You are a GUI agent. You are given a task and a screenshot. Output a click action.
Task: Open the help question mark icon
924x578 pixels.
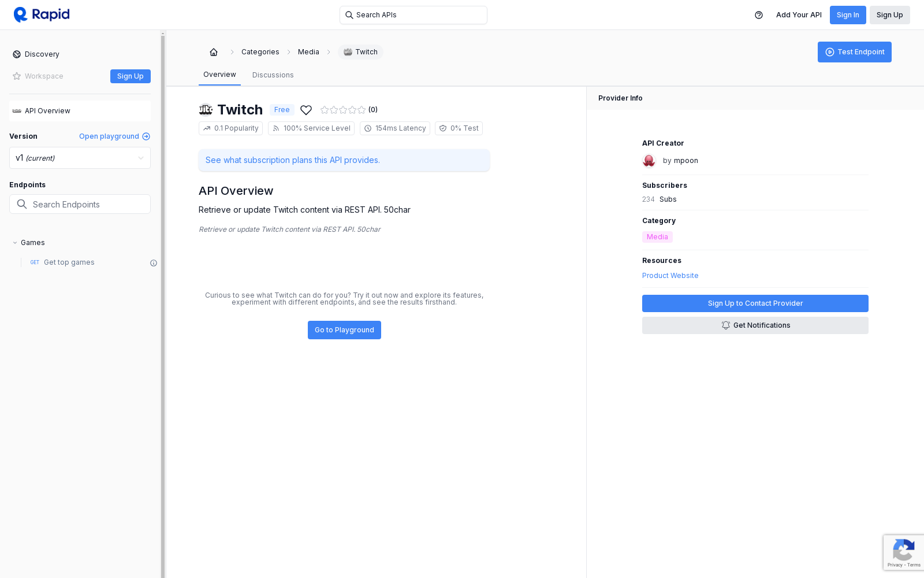tap(759, 15)
